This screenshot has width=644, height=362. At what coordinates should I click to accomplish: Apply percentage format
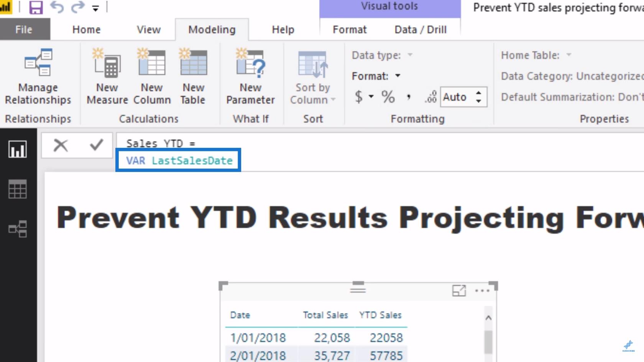pyautogui.click(x=388, y=97)
